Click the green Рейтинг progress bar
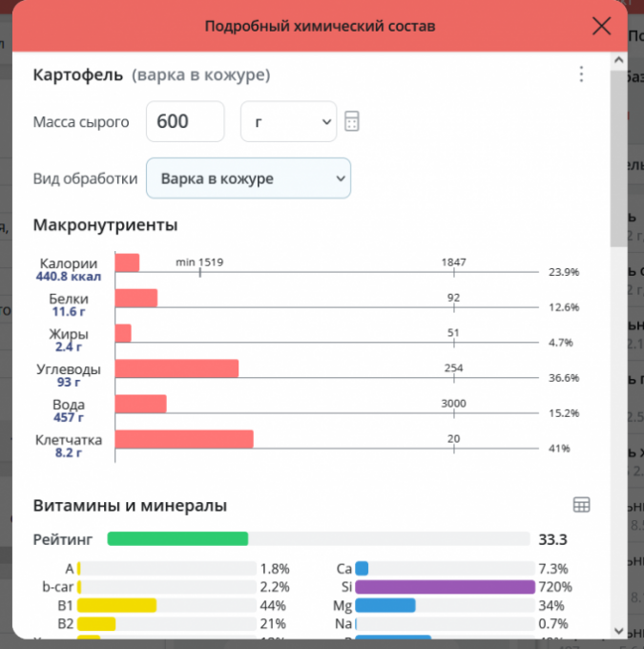 (x=177, y=538)
